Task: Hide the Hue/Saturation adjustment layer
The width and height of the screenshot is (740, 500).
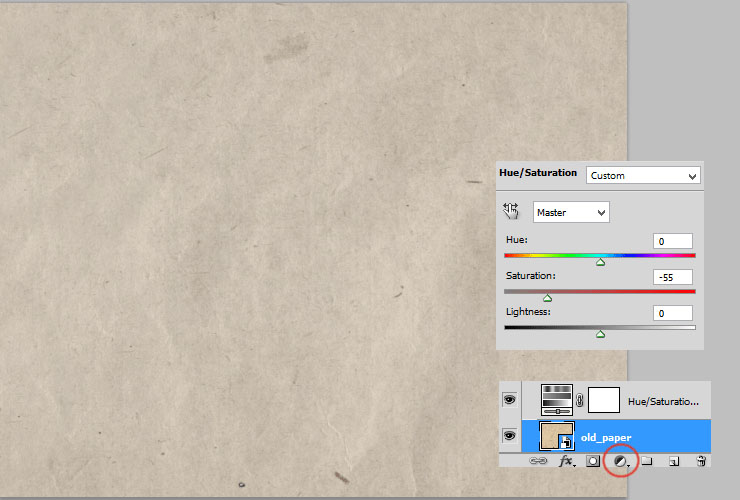Action: pos(510,400)
